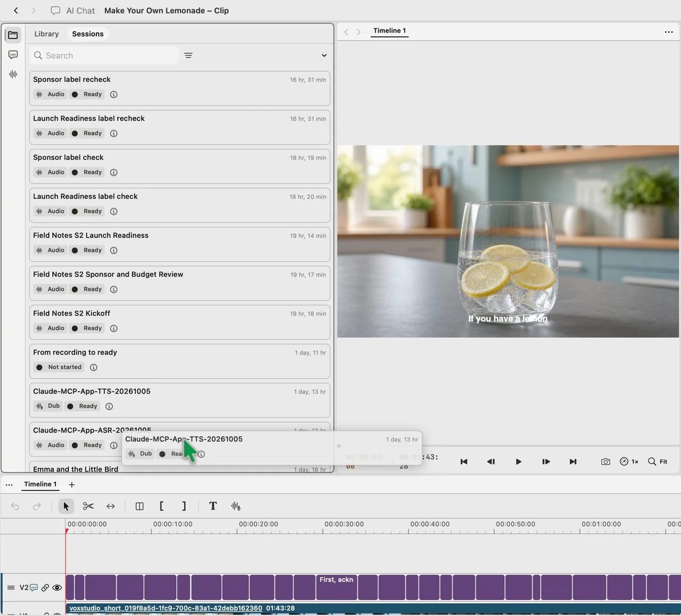This screenshot has width=681, height=616.
Task: Toggle V2 track captions bubble icon
Action: click(34, 588)
